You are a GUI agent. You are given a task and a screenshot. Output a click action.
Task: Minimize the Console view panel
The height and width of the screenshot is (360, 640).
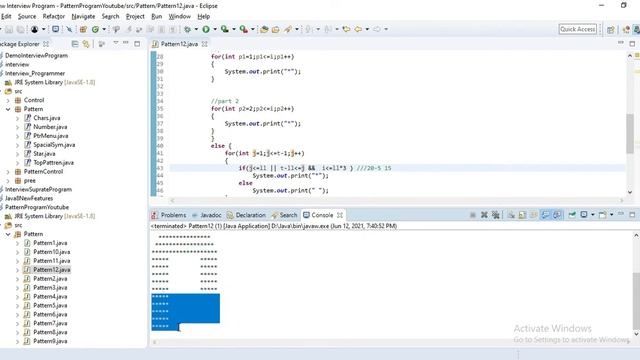(621, 214)
